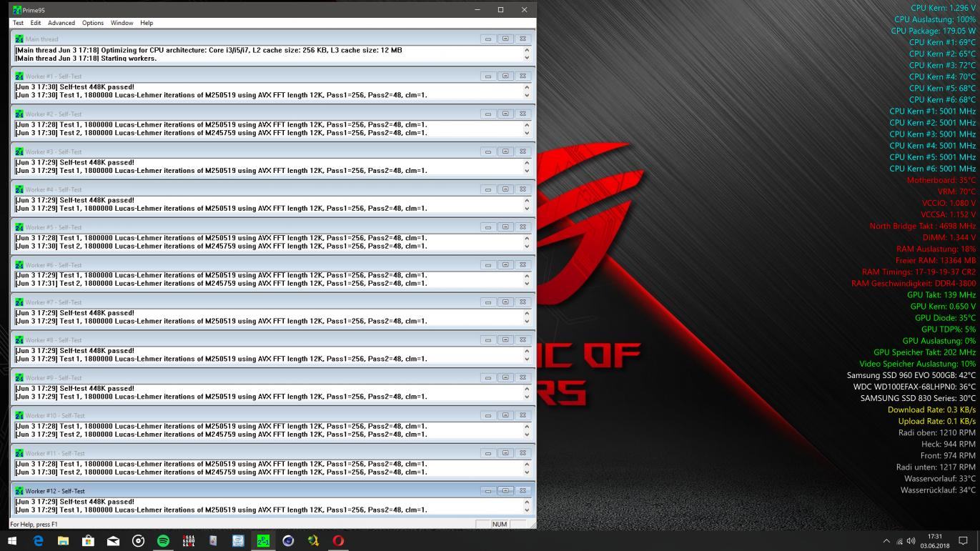
Task: Open the Test menu
Action: (18, 23)
